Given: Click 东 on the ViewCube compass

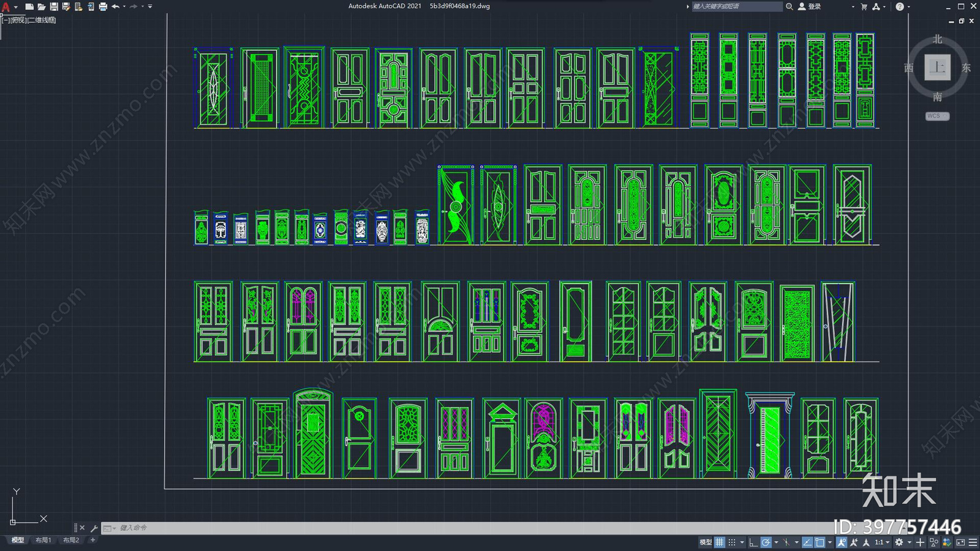Looking at the screenshot, I should (x=966, y=67).
